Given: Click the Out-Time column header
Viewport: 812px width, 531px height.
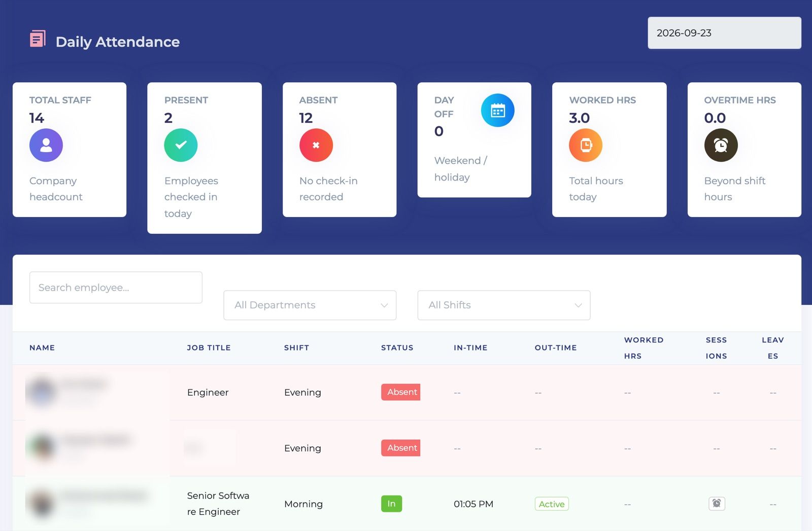Looking at the screenshot, I should (556, 348).
